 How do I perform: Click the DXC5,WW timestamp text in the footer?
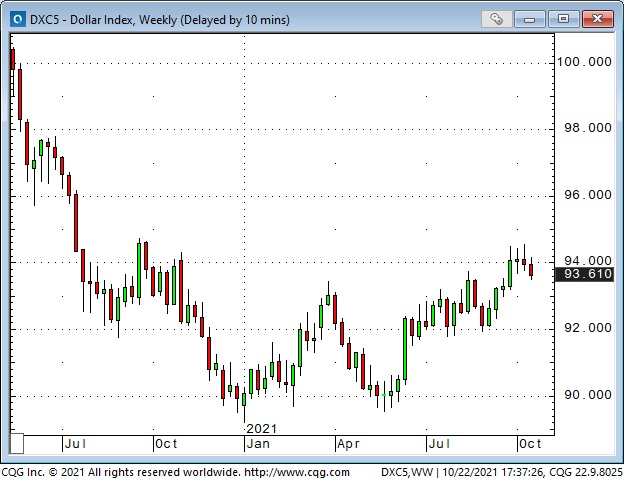502,472
